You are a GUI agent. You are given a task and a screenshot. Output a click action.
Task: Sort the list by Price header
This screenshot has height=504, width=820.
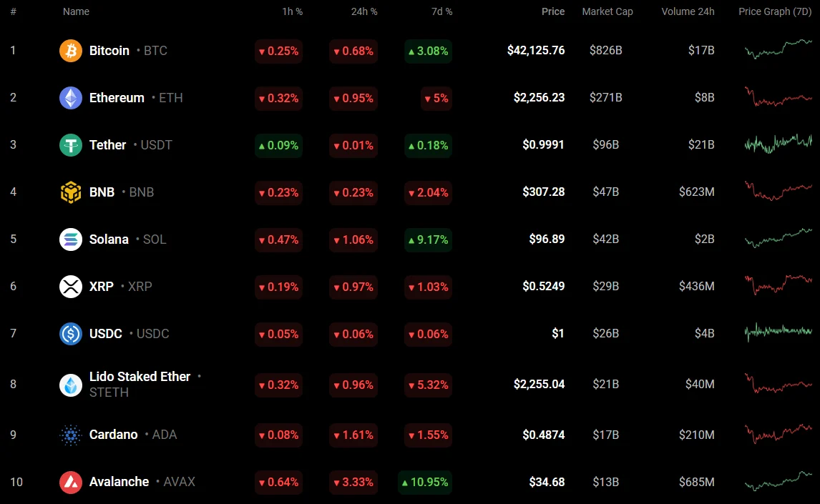552,11
